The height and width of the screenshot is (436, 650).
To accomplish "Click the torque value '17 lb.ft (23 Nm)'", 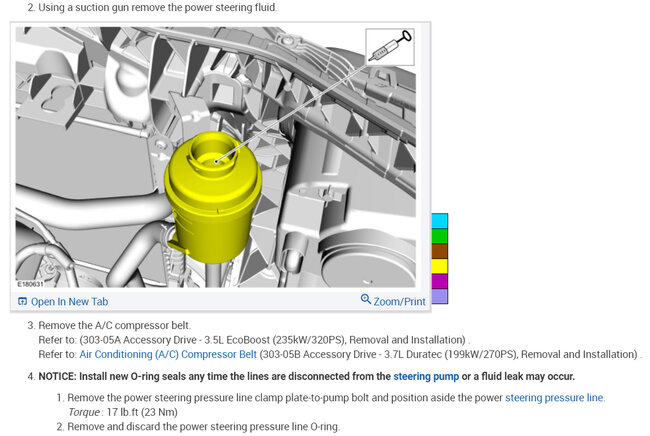I will pyautogui.click(x=142, y=412).
